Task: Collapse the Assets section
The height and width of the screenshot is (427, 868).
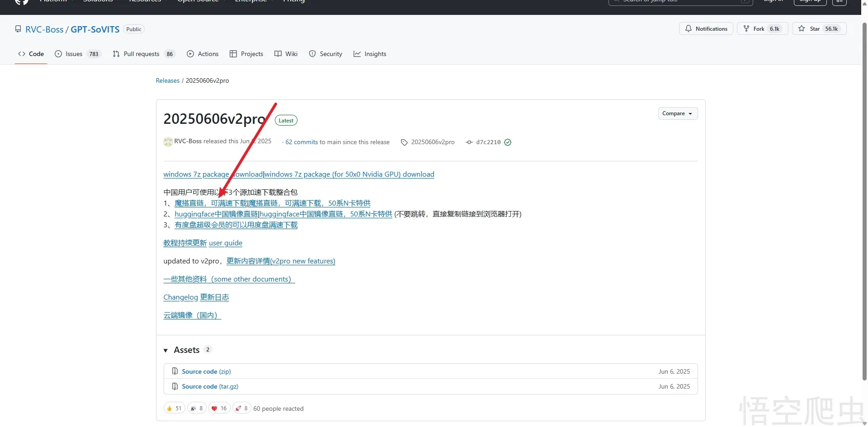Action: point(166,350)
